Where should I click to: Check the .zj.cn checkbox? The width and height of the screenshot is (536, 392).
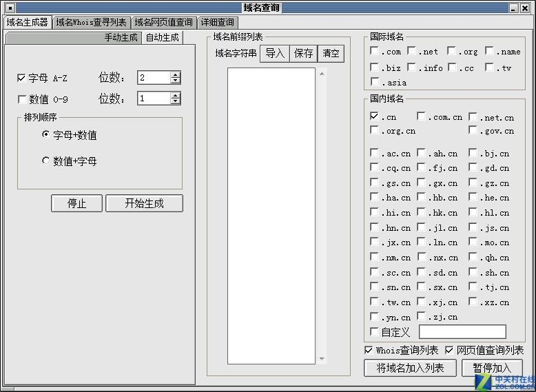[421, 316]
